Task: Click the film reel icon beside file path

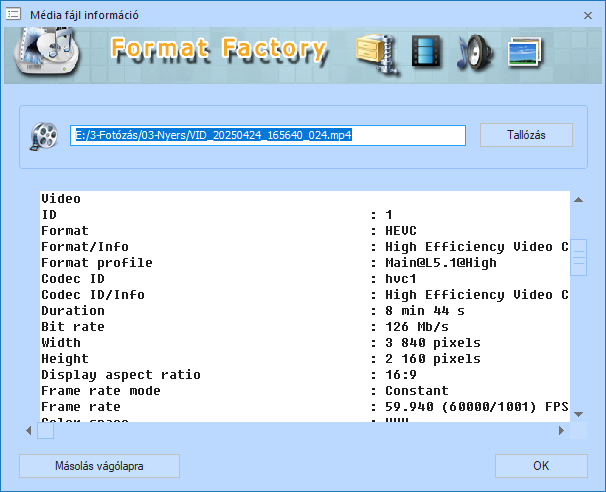Action: point(44,136)
